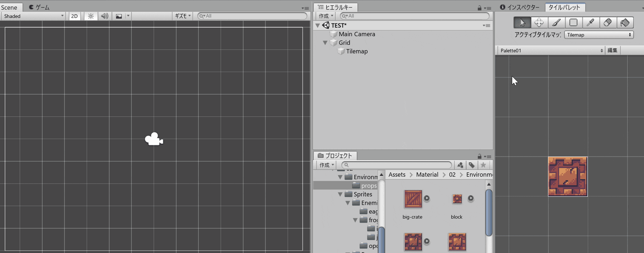644x253 pixels.
Task: Open TEST* scene options menu
Action: [x=486, y=25]
